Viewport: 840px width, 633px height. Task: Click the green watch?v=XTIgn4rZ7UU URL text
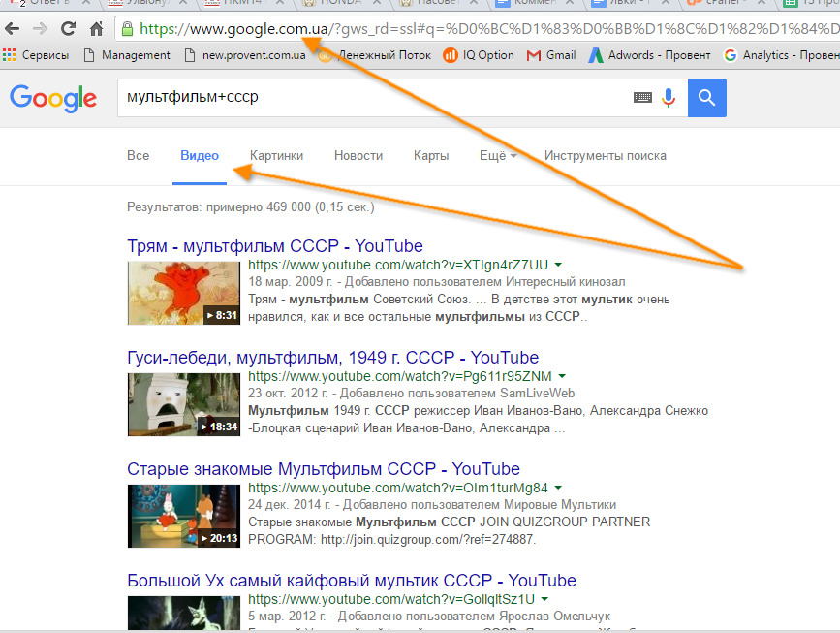point(398,265)
